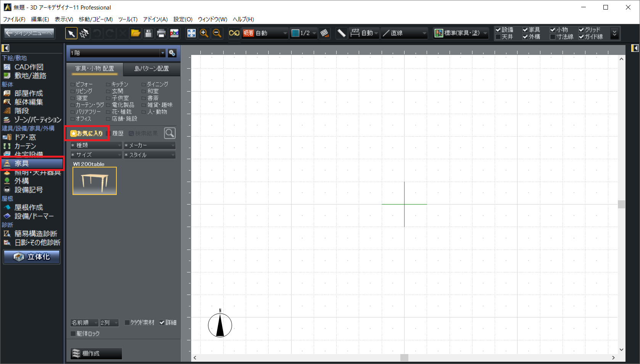The height and width of the screenshot is (364, 640).
Task: Open the 直線 line type dropdown
Action: tap(405, 34)
